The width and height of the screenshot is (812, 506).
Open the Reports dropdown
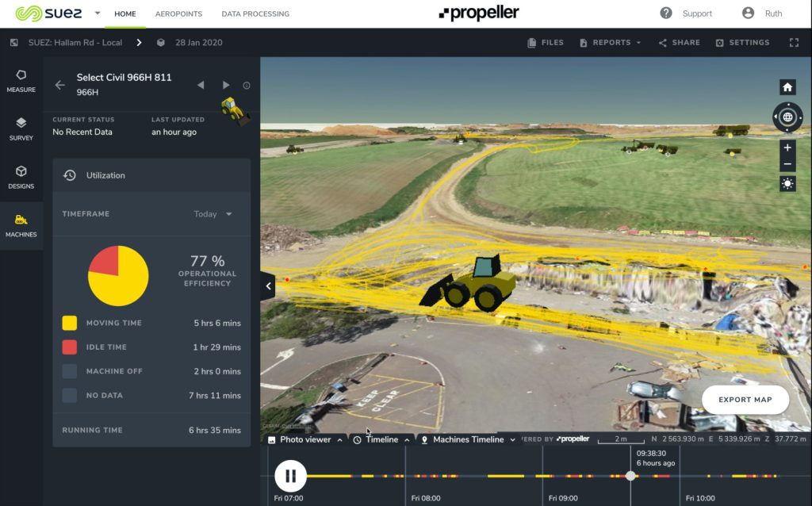(611, 42)
